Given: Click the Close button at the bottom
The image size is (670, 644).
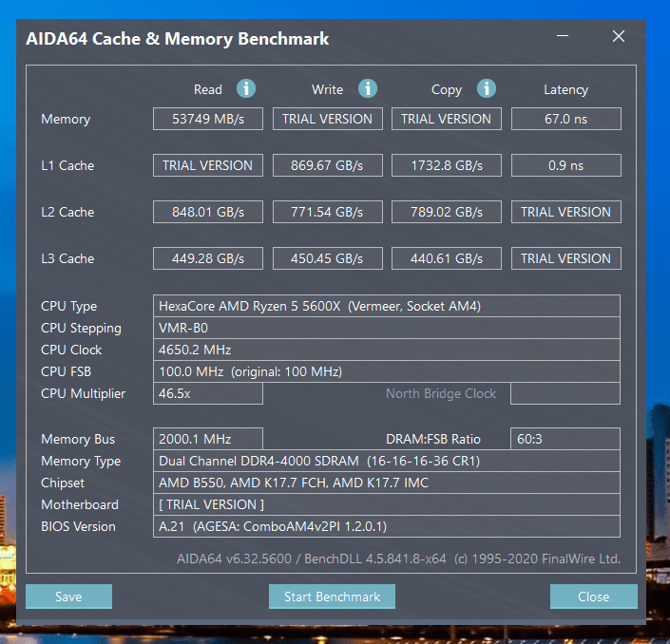Looking at the screenshot, I should click(x=594, y=597).
